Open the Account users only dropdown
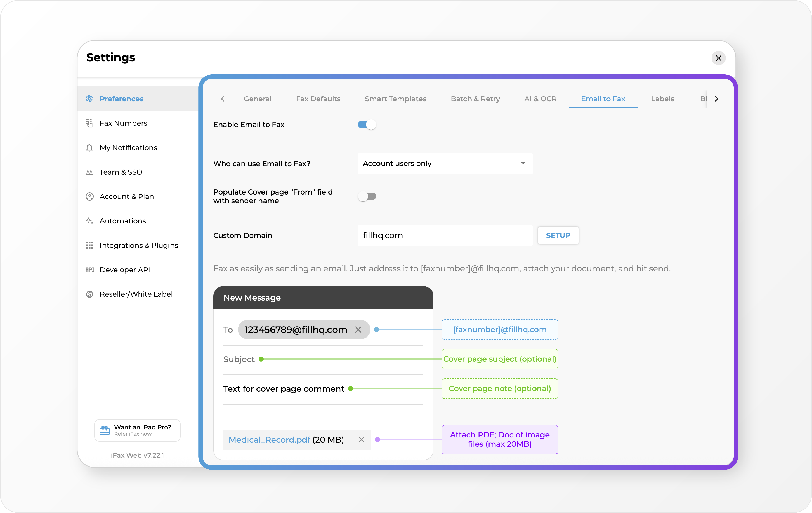Screen dimensions: 812x513 [445, 163]
